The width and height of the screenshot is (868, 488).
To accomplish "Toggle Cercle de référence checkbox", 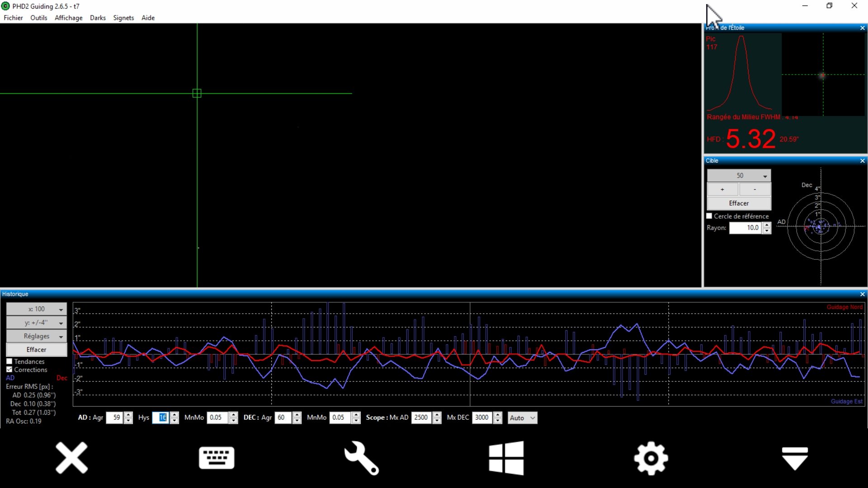I will coord(709,216).
